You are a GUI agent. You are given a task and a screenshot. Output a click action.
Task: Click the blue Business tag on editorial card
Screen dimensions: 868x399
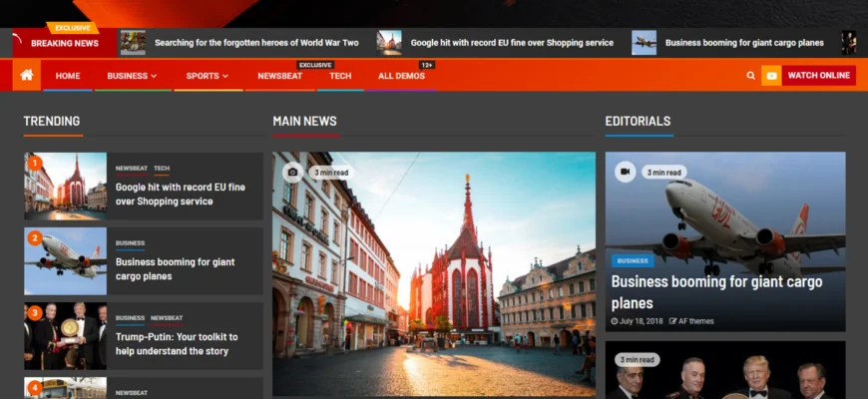tap(633, 261)
